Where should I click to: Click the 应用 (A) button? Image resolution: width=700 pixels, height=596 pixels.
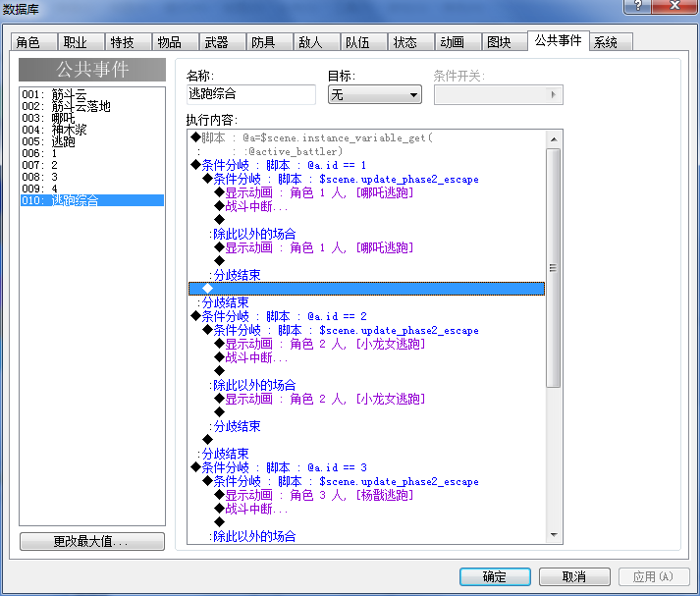tap(654, 576)
